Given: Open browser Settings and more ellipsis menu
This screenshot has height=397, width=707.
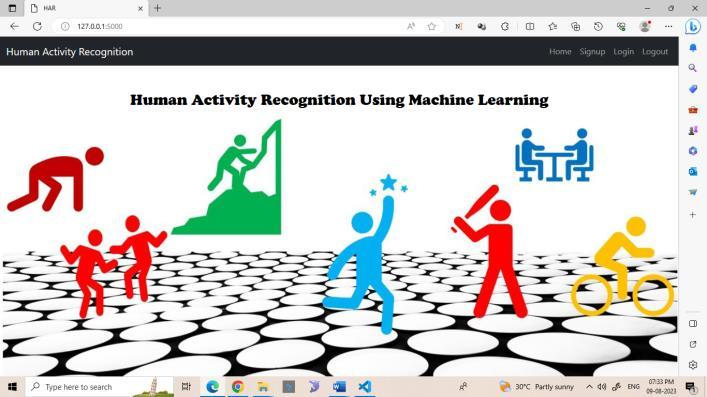Looking at the screenshot, I should pos(668,26).
